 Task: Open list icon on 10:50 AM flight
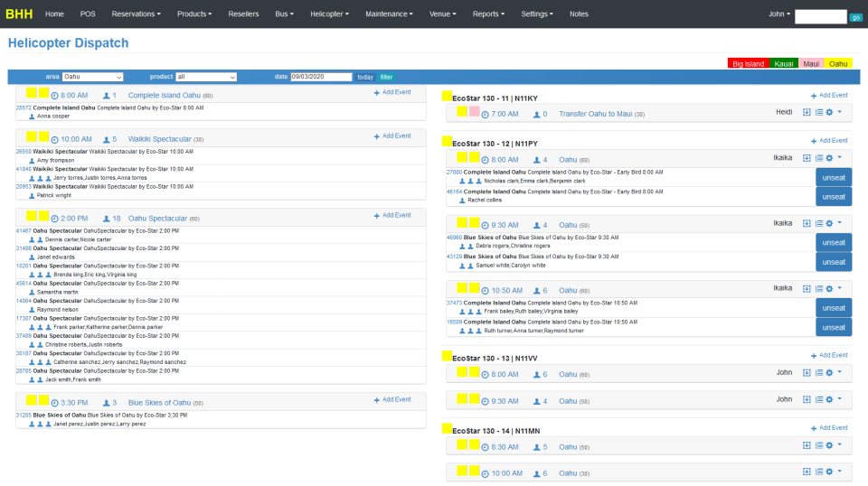pyautogui.click(x=819, y=288)
